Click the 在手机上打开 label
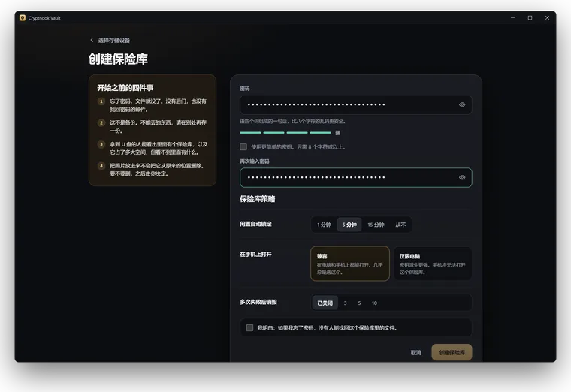Image resolution: width=571 pixels, height=392 pixels. click(255, 254)
